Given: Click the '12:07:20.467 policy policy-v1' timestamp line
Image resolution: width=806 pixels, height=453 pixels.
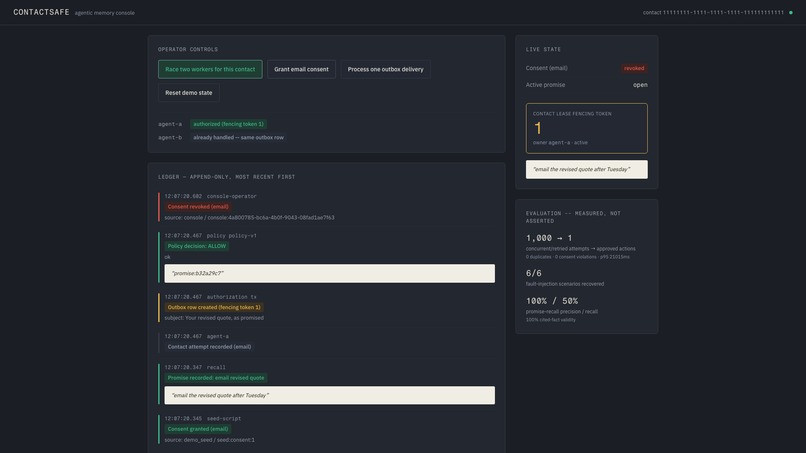Looking at the screenshot, I should click(211, 235).
